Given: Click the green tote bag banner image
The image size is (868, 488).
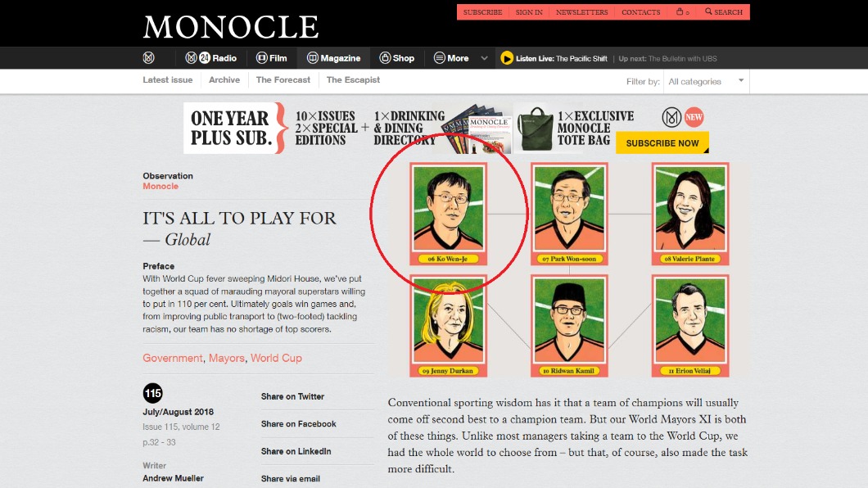Looking at the screenshot, I should click(535, 129).
